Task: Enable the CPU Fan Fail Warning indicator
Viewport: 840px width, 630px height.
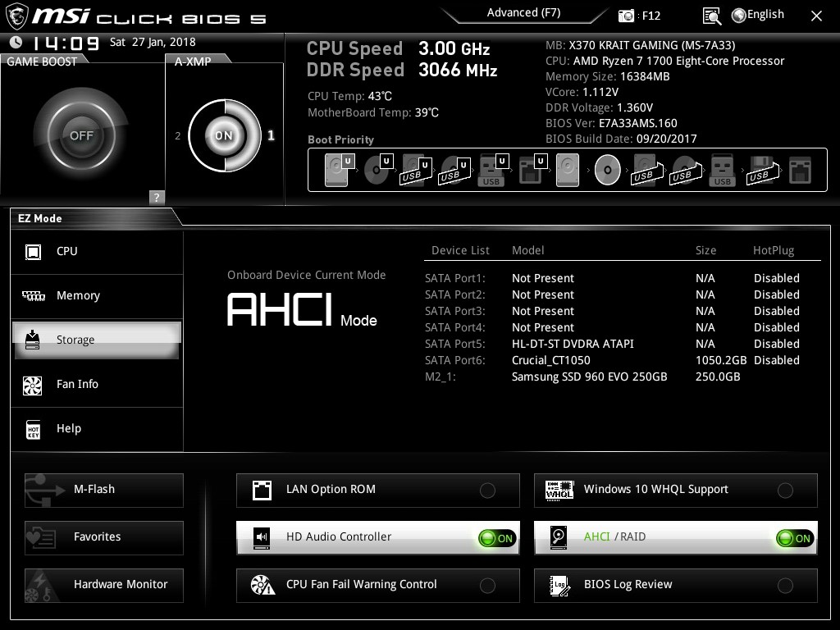Action: pos(487,586)
